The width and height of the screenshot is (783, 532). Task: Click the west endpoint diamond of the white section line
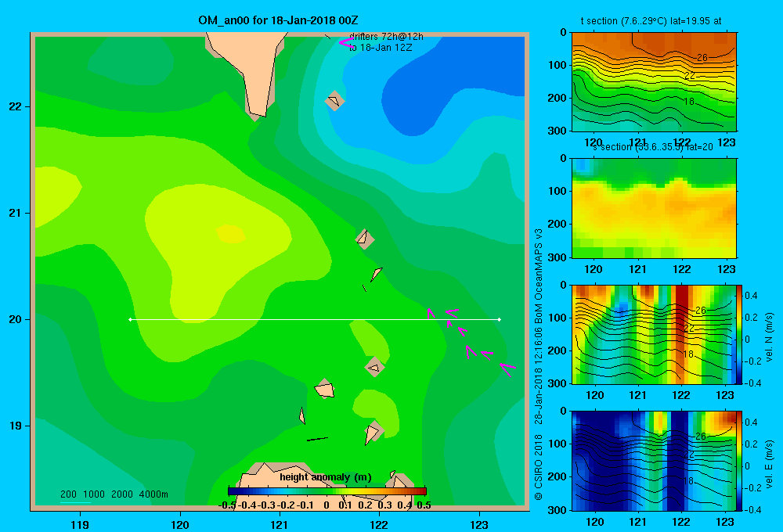click(x=130, y=319)
